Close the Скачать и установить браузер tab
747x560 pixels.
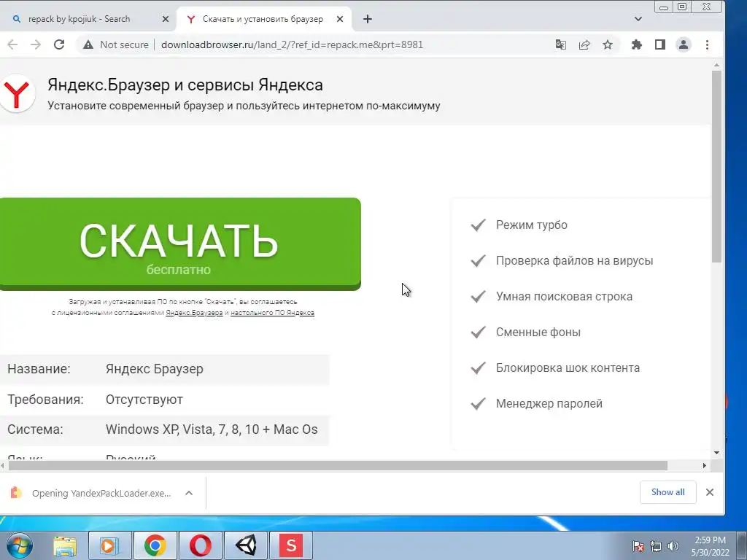[340, 19]
